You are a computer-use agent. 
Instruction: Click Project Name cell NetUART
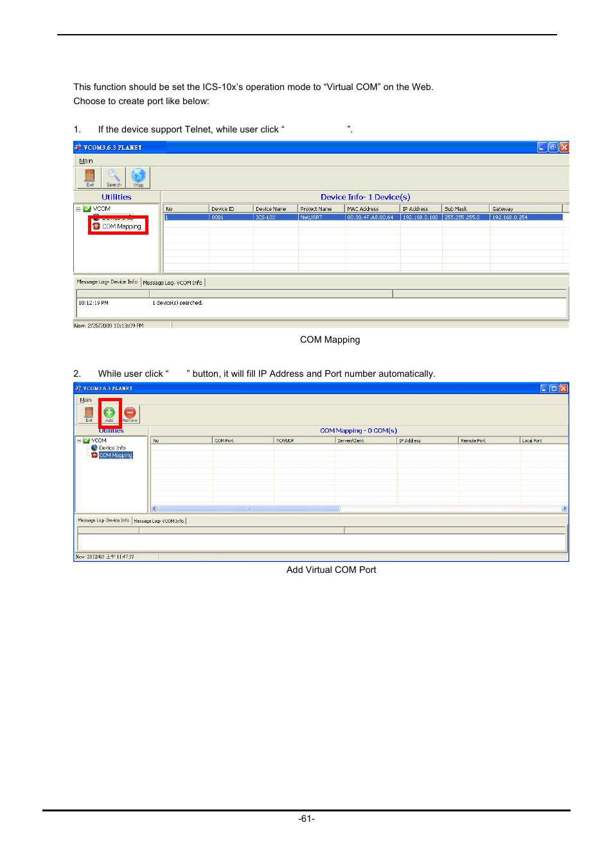point(321,217)
